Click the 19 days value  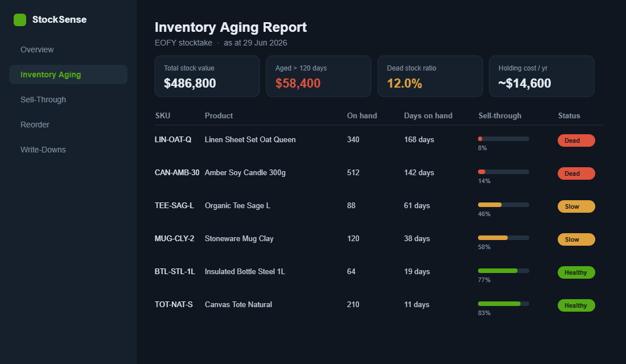pos(417,271)
